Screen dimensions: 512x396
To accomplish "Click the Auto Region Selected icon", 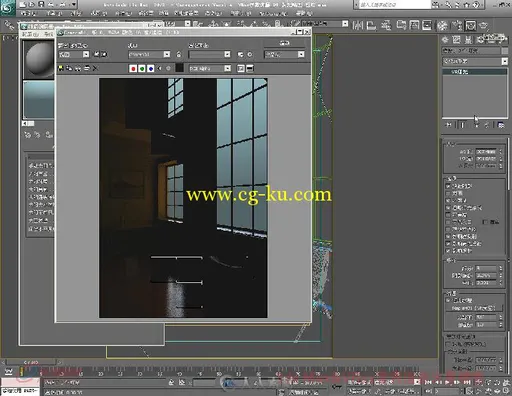I will tap(104, 54).
